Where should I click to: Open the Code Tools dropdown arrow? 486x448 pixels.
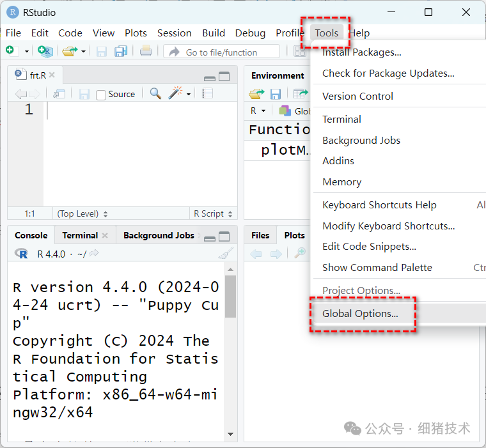coord(189,94)
